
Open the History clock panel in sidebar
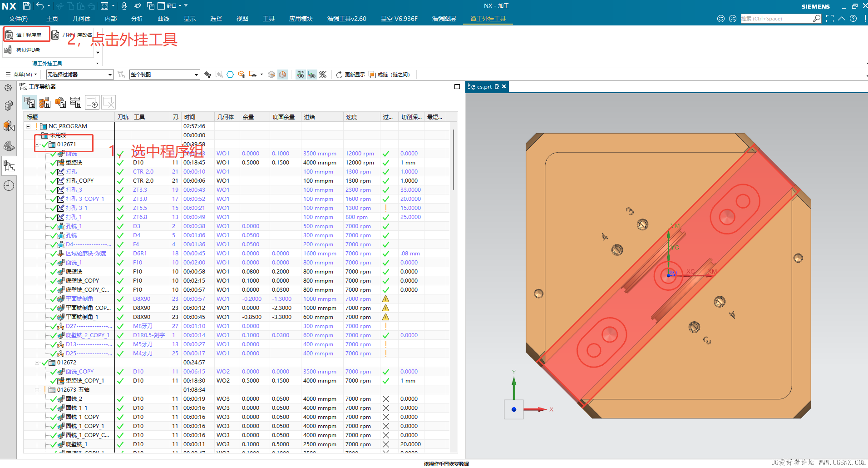click(x=9, y=185)
